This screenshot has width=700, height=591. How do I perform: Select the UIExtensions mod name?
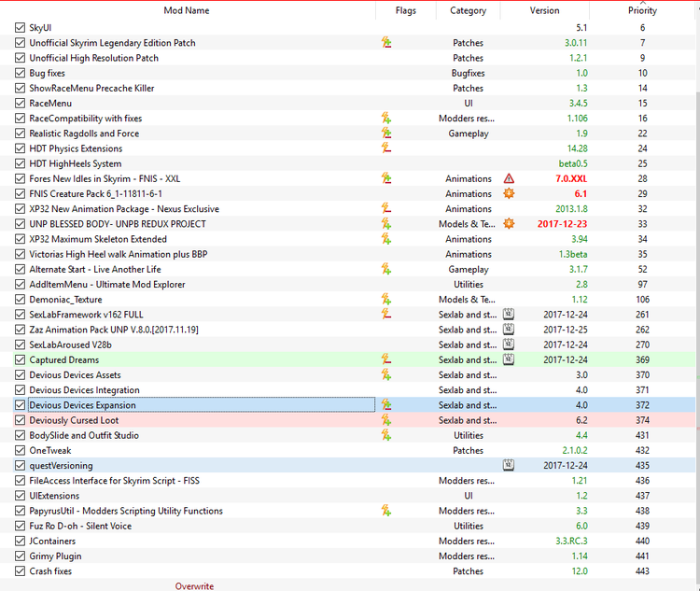(x=54, y=496)
